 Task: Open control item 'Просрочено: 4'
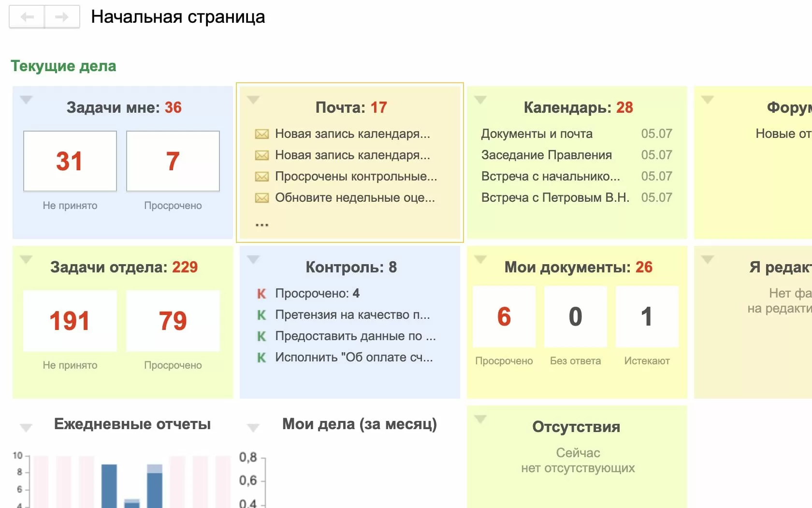(318, 294)
